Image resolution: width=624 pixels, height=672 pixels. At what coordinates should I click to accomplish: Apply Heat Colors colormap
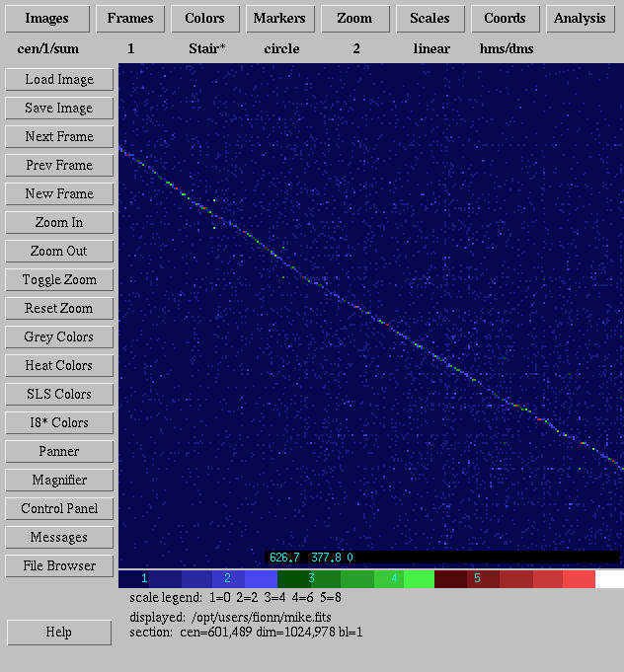pyautogui.click(x=59, y=365)
